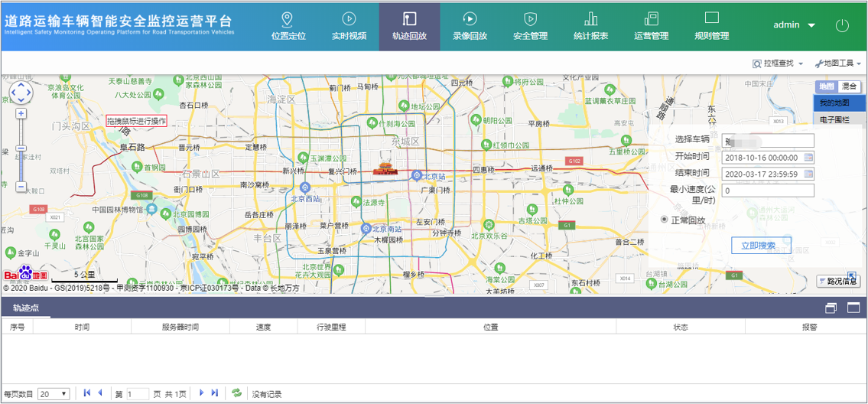This screenshot has height=404, width=868.
Task: Zoom in the map with plus button
Action: [21, 114]
